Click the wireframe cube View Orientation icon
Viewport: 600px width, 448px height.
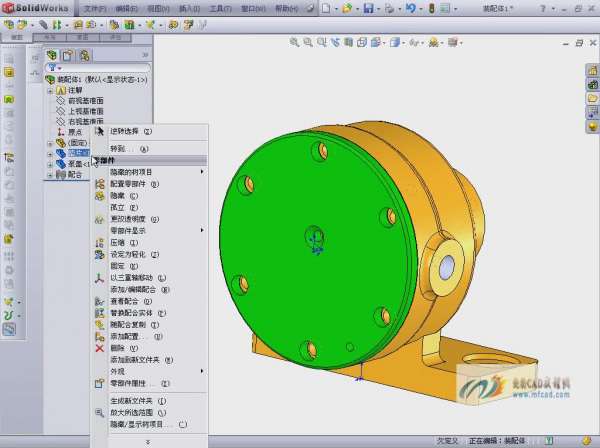(x=362, y=42)
